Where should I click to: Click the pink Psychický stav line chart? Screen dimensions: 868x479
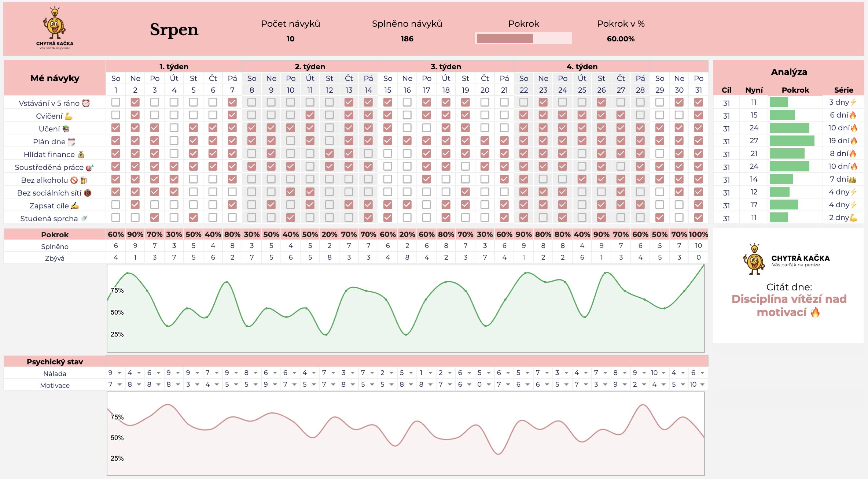pos(406,434)
